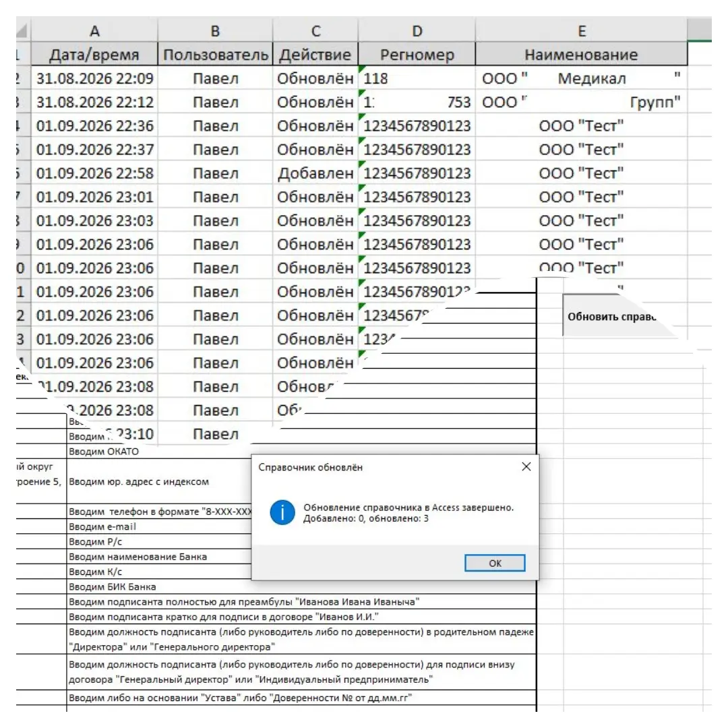Click the row about подписанта кратко для подписи
The width and height of the screenshot is (728, 728).
click(x=301, y=617)
